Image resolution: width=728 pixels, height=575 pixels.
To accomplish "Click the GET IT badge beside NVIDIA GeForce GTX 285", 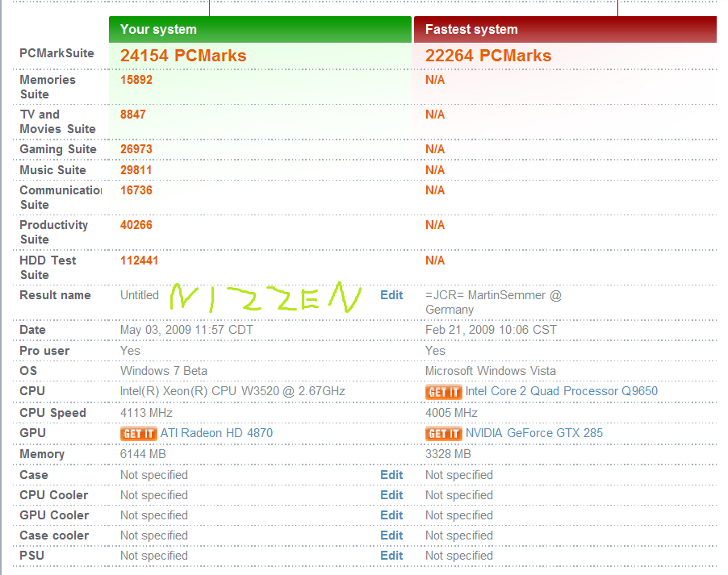I will coord(443,434).
